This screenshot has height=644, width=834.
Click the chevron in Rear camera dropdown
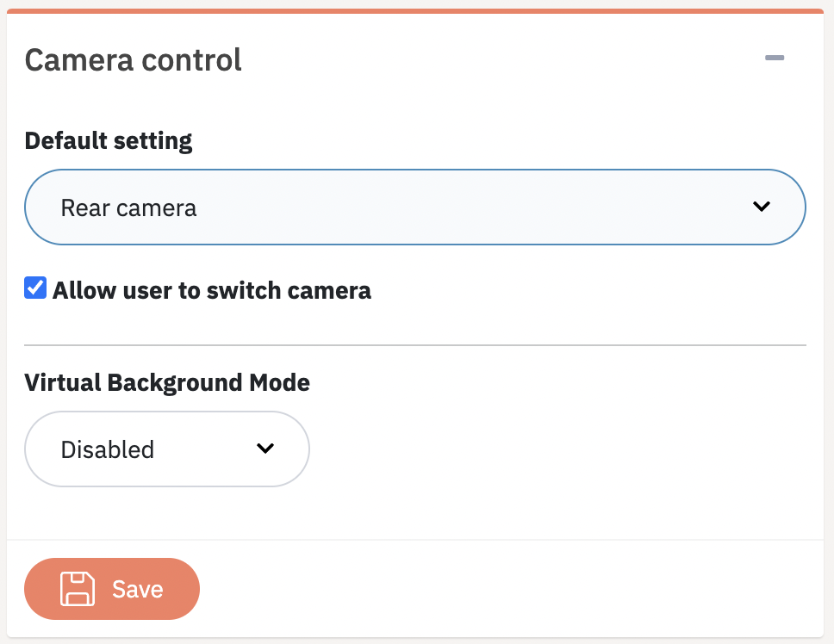762,206
